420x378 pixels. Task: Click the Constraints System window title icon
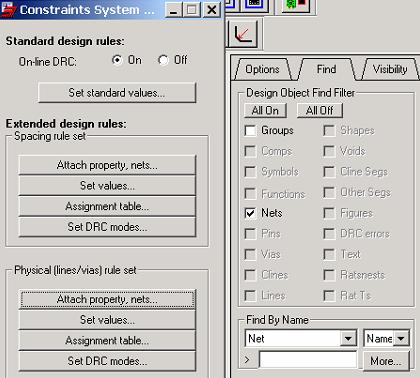click(8, 10)
